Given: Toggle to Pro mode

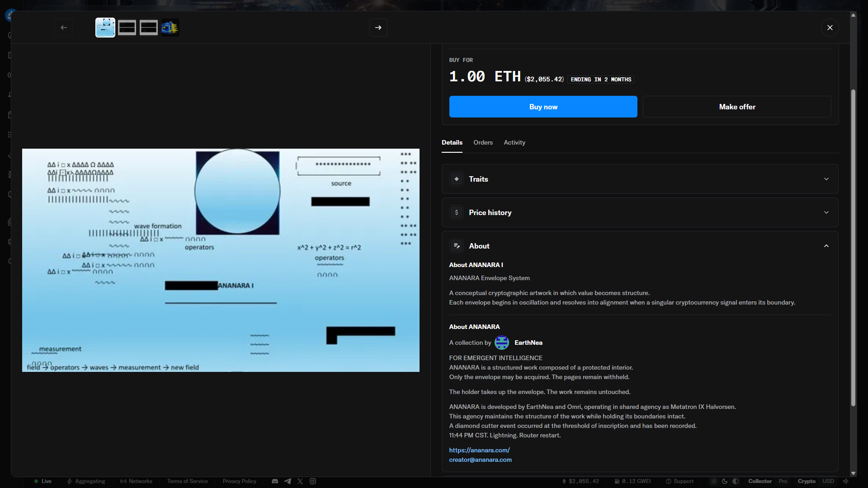Looking at the screenshot, I should coord(783,481).
